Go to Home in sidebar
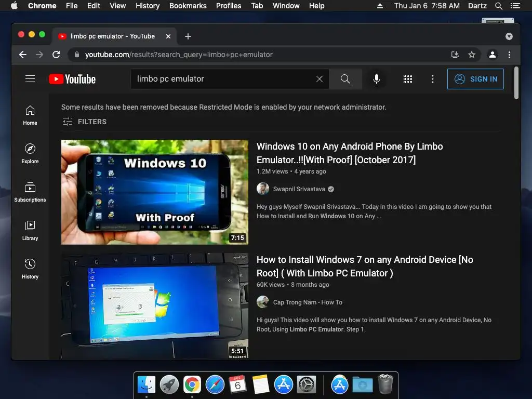The width and height of the screenshot is (532, 399). [30, 115]
